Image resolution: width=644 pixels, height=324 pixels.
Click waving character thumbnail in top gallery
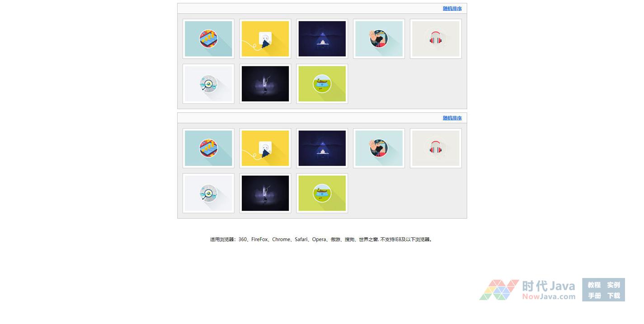coord(379,39)
